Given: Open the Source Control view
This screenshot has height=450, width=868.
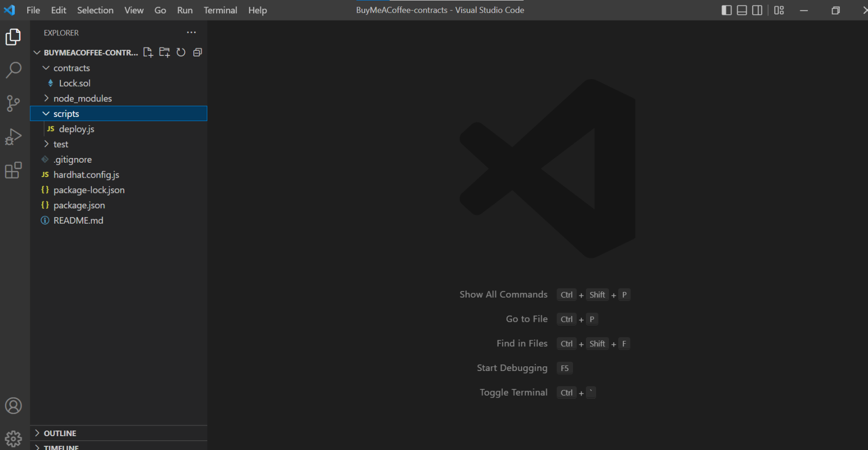Looking at the screenshot, I should click(13, 103).
